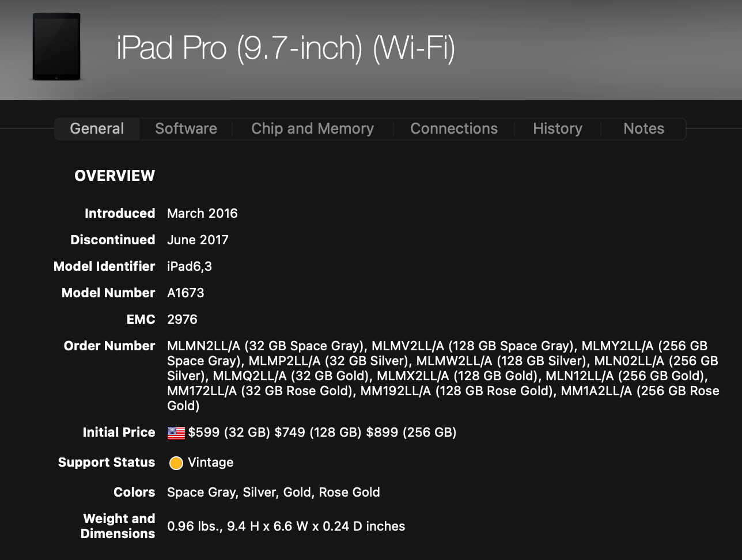View the History tab

[x=558, y=128]
